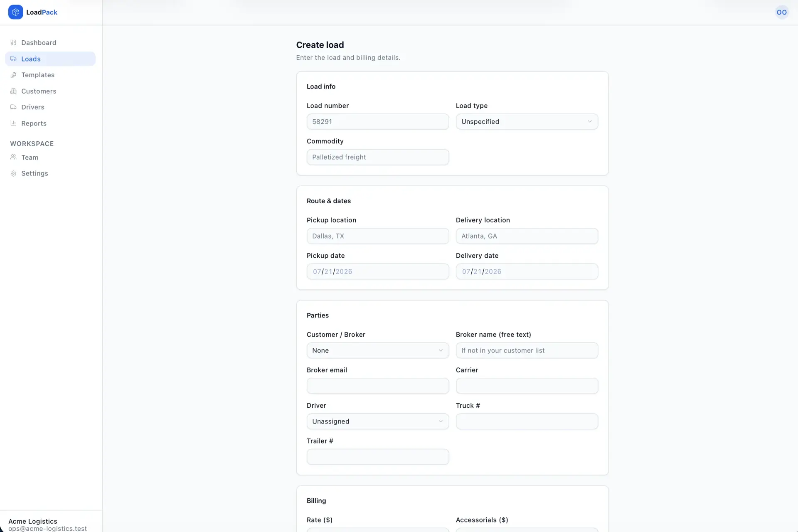Focus the Trailer # input field

(377, 457)
